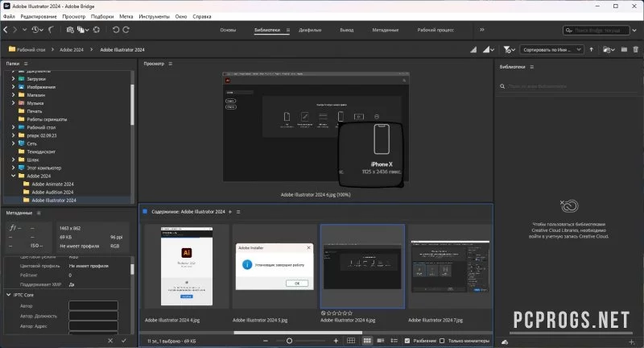The height and width of the screenshot is (348, 644).
Task: Click the review mode stacked pages icon
Action: (81, 30)
